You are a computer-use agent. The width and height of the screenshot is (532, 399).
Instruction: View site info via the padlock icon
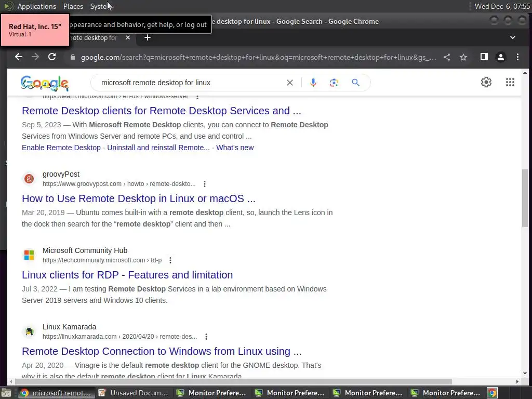pos(72,57)
